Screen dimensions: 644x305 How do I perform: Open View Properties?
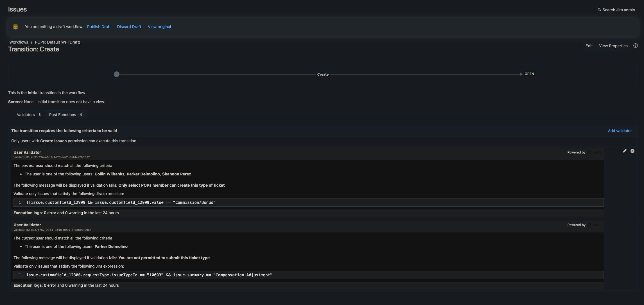point(613,46)
